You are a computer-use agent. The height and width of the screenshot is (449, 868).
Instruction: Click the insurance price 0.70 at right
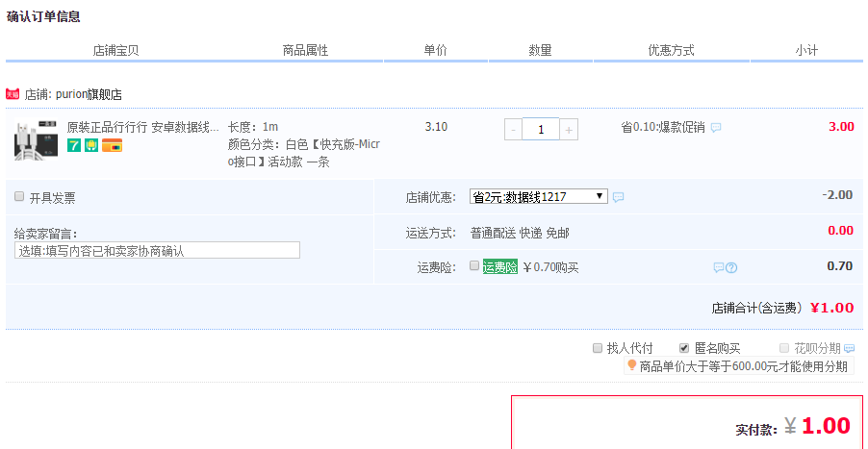point(840,266)
